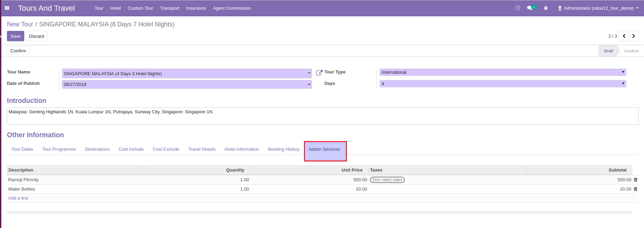The image size is (644, 228).
Task: Go to previous record arrow
Action: coord(624,36)
